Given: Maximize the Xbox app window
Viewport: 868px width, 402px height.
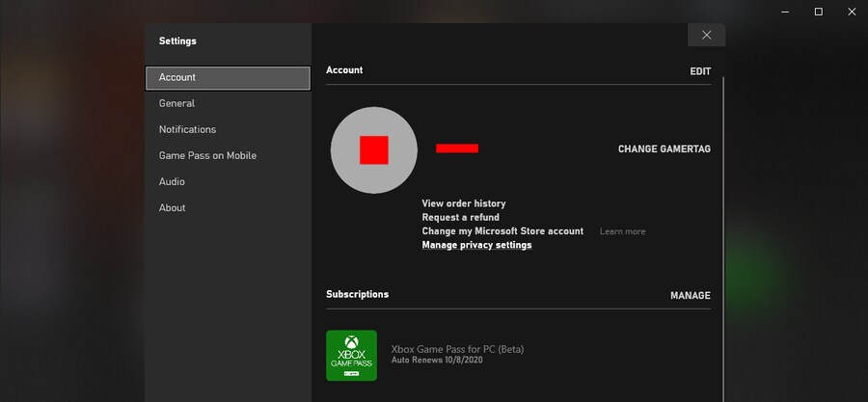Looking at the screenshot, I should tap(818, 12).
